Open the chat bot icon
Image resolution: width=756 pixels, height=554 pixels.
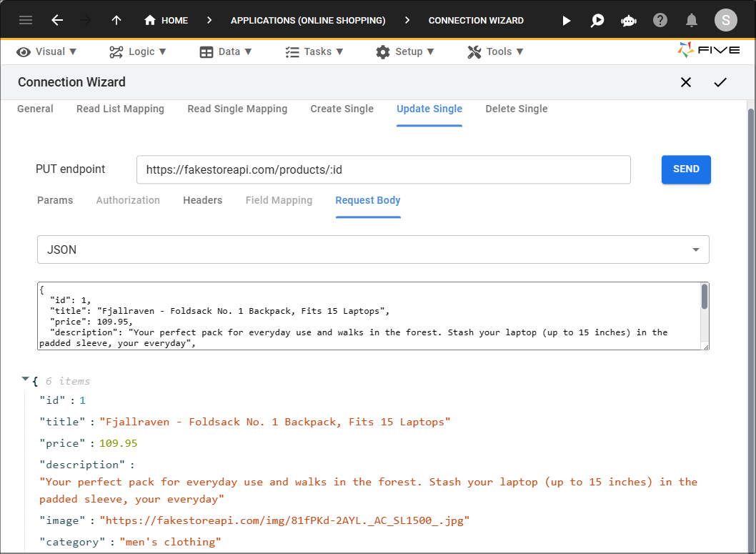tap(629, 21)
